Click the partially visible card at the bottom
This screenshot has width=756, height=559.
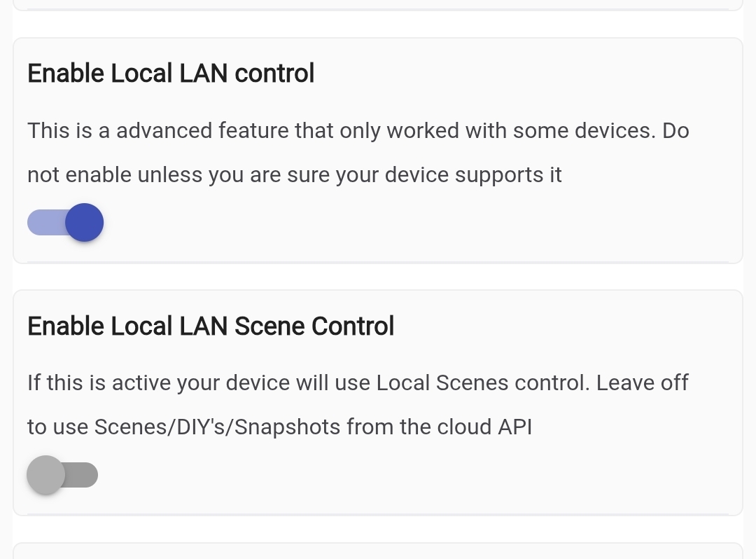click(x=378, y=551)
